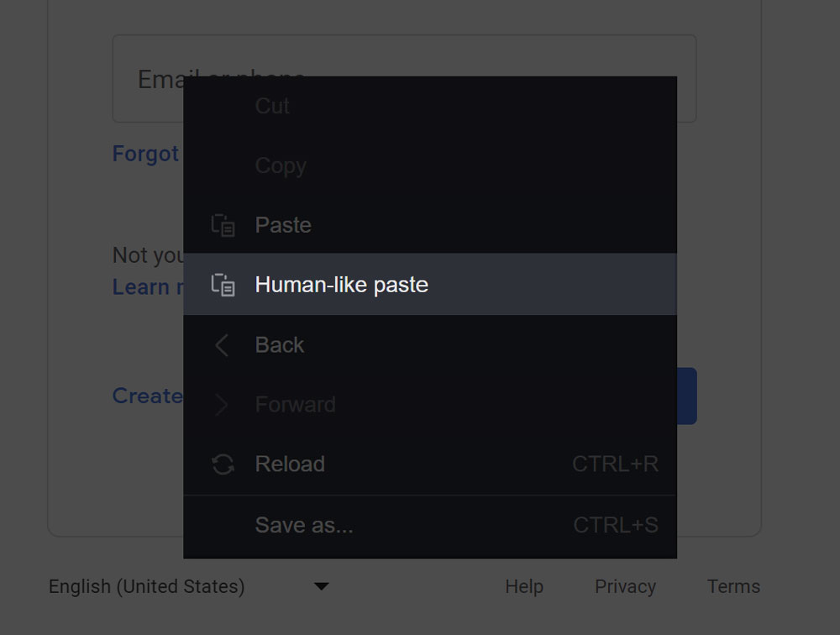Expand the language selector arrow

point(322,586)
